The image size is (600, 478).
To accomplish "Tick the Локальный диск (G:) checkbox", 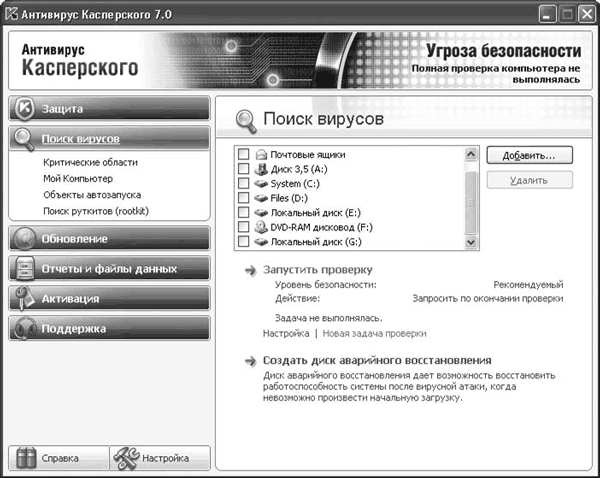I will (x=243, y=241).
